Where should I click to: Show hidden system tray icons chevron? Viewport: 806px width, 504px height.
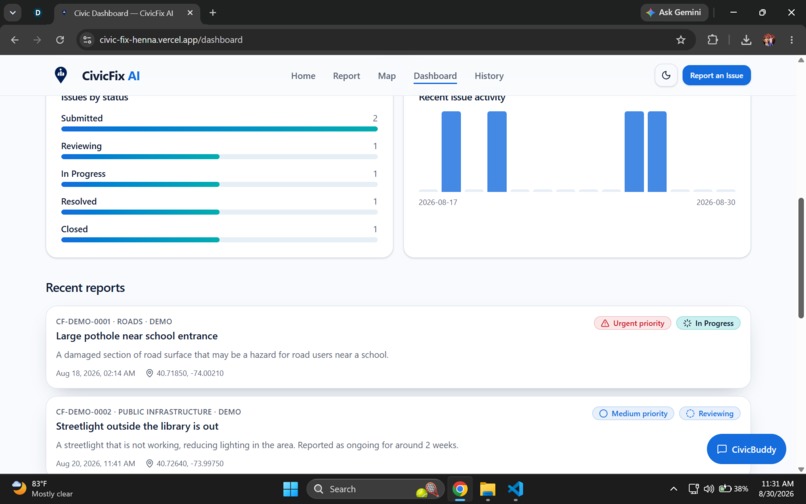(673, 489)
